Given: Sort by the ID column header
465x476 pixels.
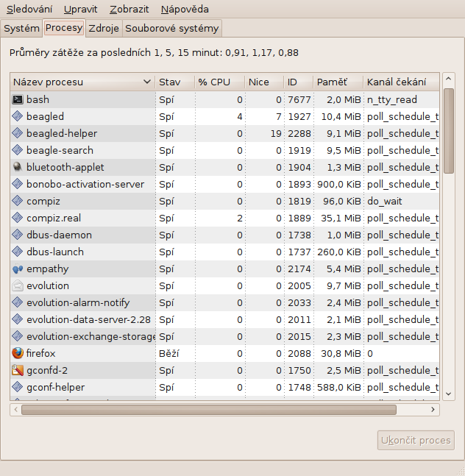Looking at the screenshot, I should [x=299, y=82].
